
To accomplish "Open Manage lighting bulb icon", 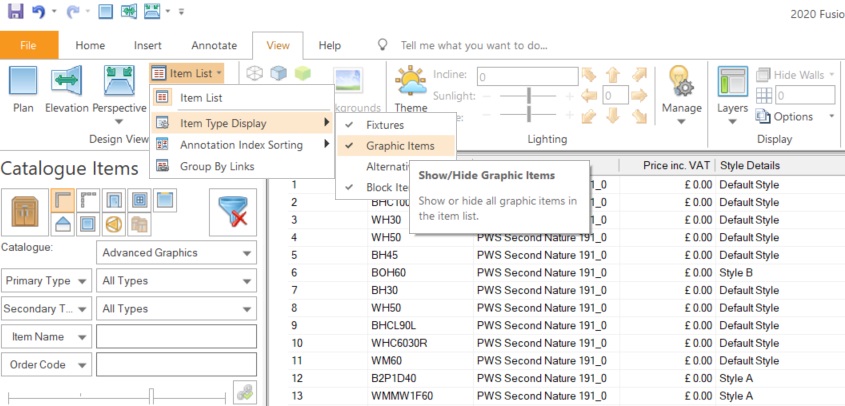I will [681, 81].
